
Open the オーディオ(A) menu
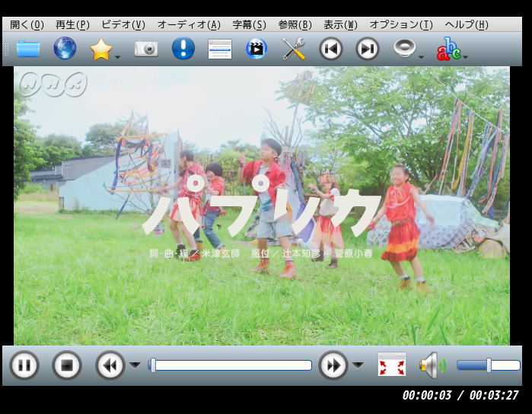[x=189, y=25]
